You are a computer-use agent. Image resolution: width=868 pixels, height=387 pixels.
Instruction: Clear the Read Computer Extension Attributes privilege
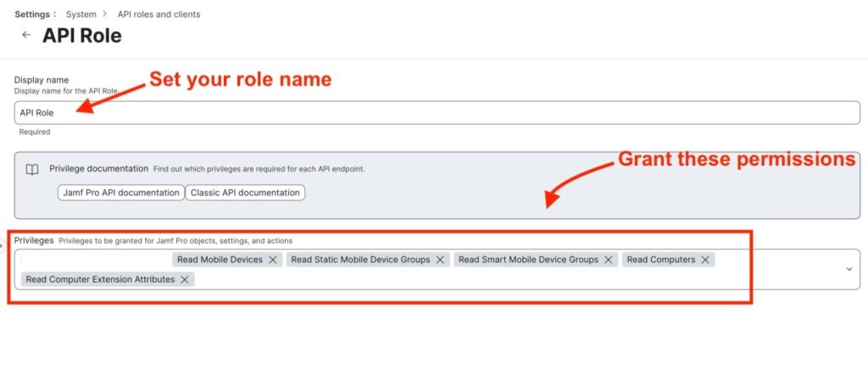click(x=185, y=279)
